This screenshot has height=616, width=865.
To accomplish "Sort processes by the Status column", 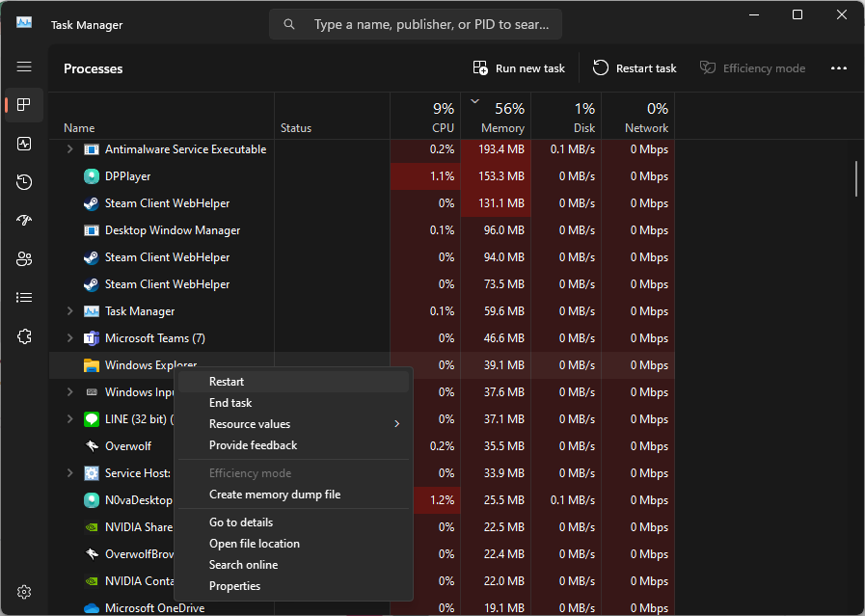I will 332,117.
